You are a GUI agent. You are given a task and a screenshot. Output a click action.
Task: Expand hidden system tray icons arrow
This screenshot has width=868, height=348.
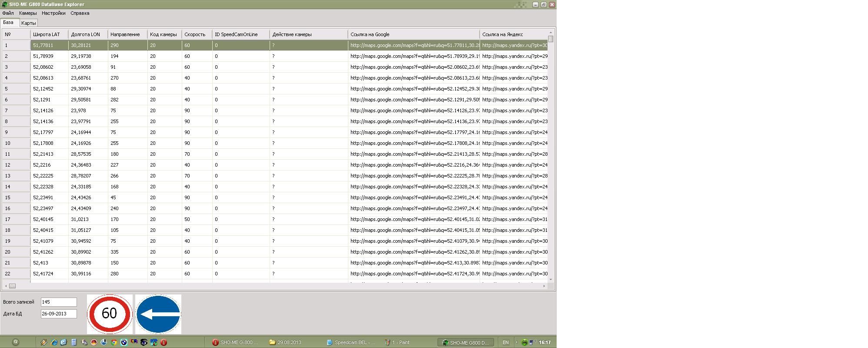517,342
